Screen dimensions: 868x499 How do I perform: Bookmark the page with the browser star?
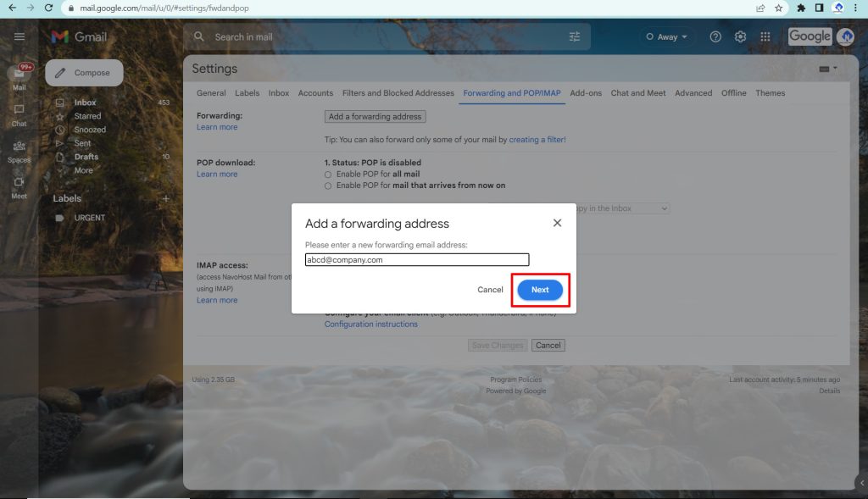pyautogui.click(x=777, y=8)
